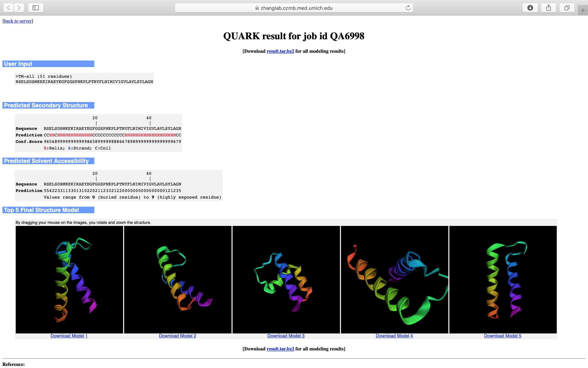Show all tabs overview icon
The height and width of the screenshot is (368, 588).
point(567,8)
